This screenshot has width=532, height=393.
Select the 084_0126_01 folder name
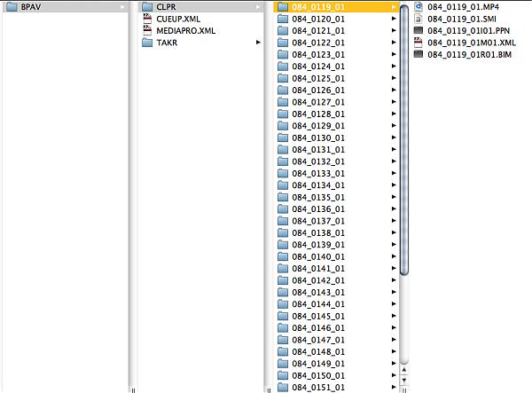[x=318, y=90]
